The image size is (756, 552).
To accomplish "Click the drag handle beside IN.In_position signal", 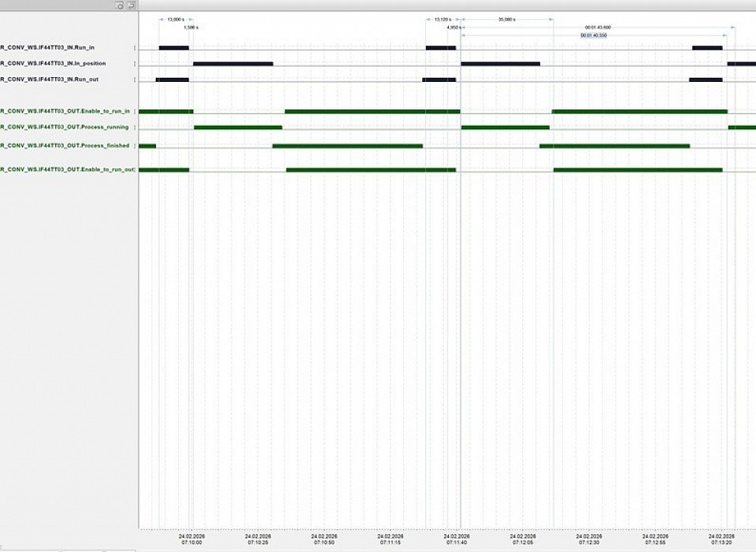I will [x=135, y=64].
